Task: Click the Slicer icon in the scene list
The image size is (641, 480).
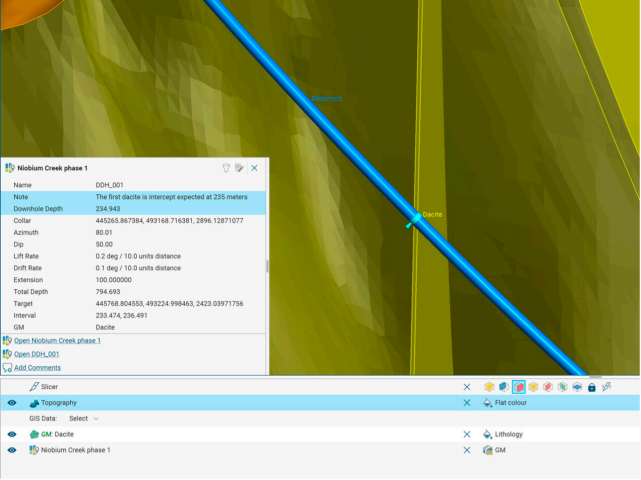Action: 34,387
